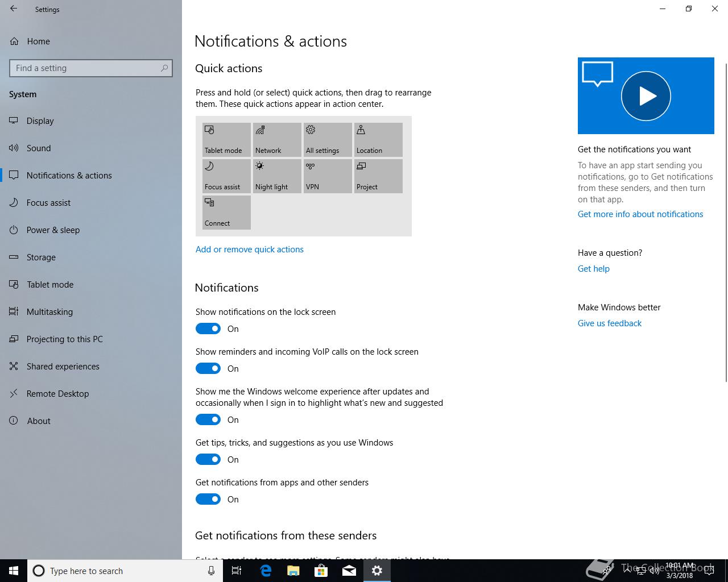Click Add or remove quick actions link
728x582 pixels.
(250, 250)
